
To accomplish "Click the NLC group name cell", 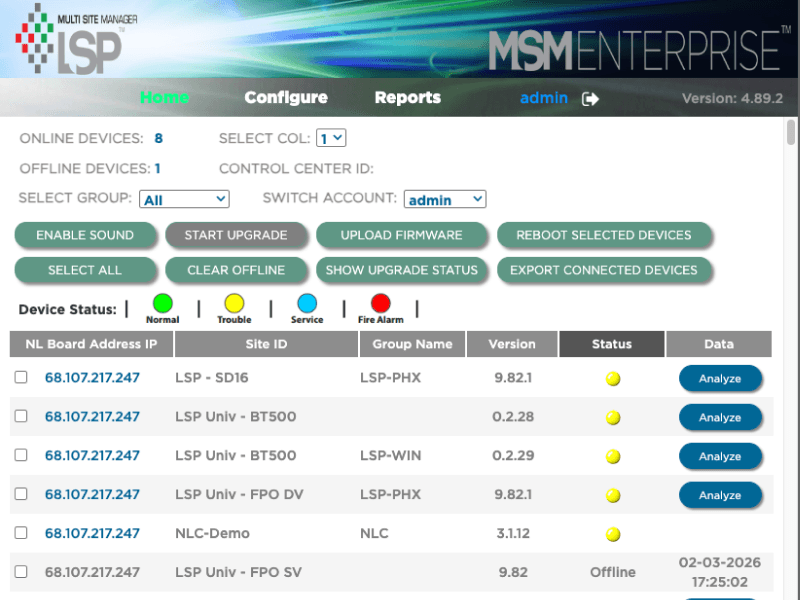I will [x=374, y=533].
